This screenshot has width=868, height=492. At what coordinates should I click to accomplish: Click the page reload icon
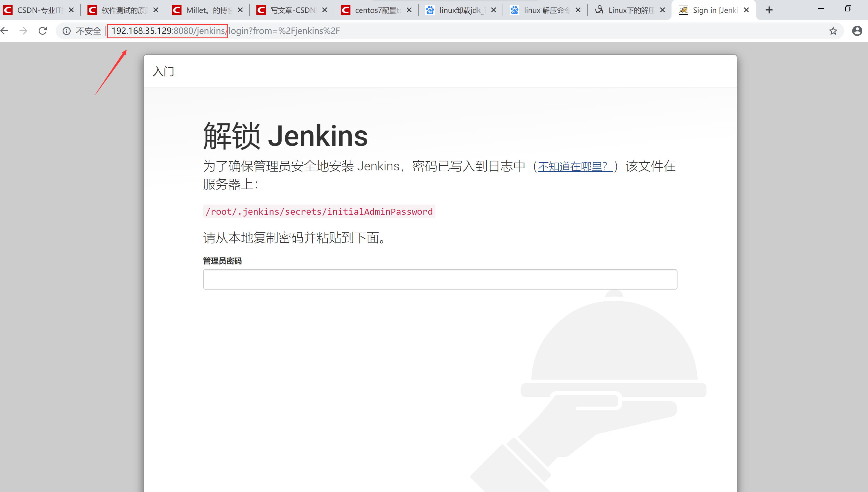43,31
